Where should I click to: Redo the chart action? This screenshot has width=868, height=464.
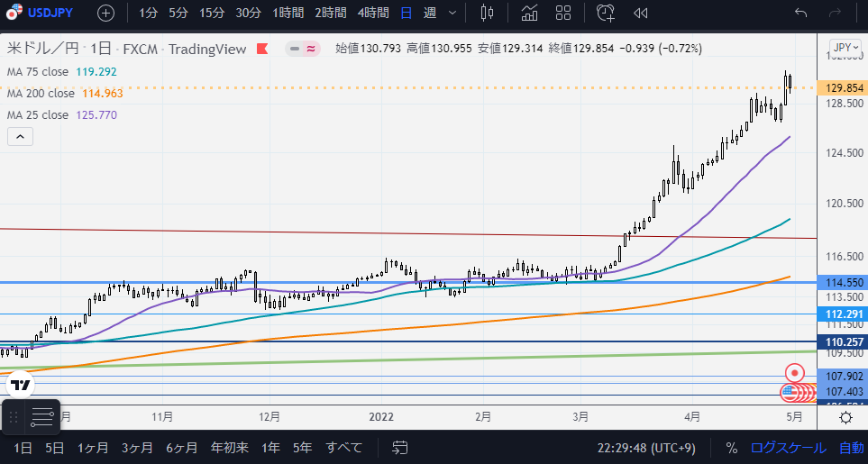(x=835, y=14)
